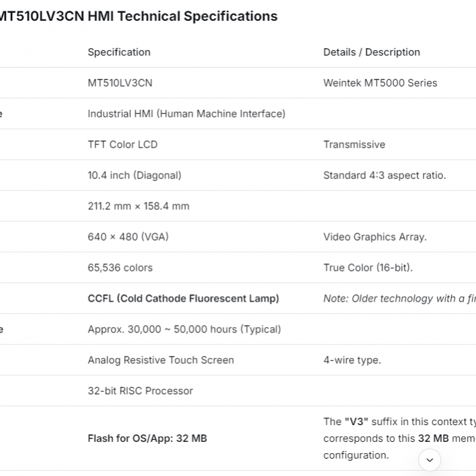The height and width of the screenshot is (476, 476).
Task: Click the bold CCFL backlight cell
Action: tap(183, 298)
